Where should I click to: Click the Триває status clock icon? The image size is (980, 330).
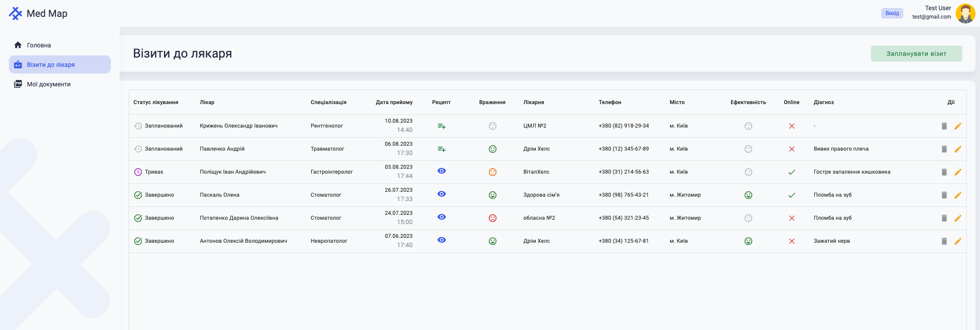(x=138, y=172)
